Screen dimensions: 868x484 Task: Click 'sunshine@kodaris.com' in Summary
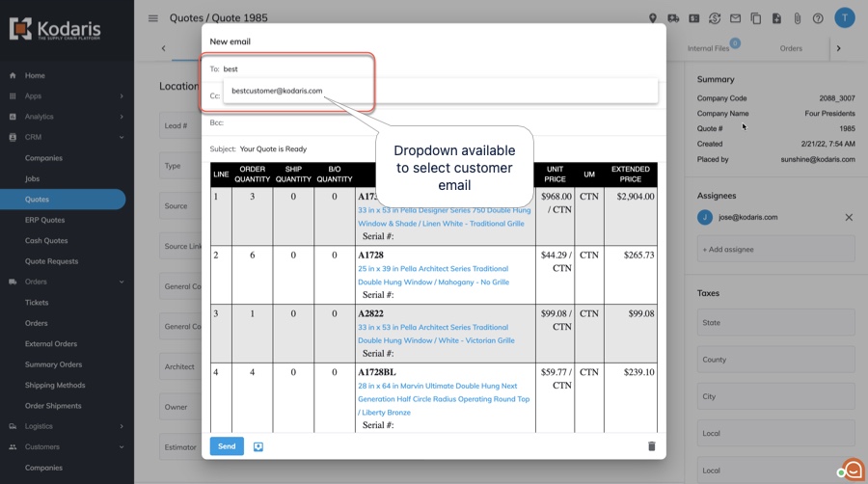pyautogui.click(x=817, y=159)
